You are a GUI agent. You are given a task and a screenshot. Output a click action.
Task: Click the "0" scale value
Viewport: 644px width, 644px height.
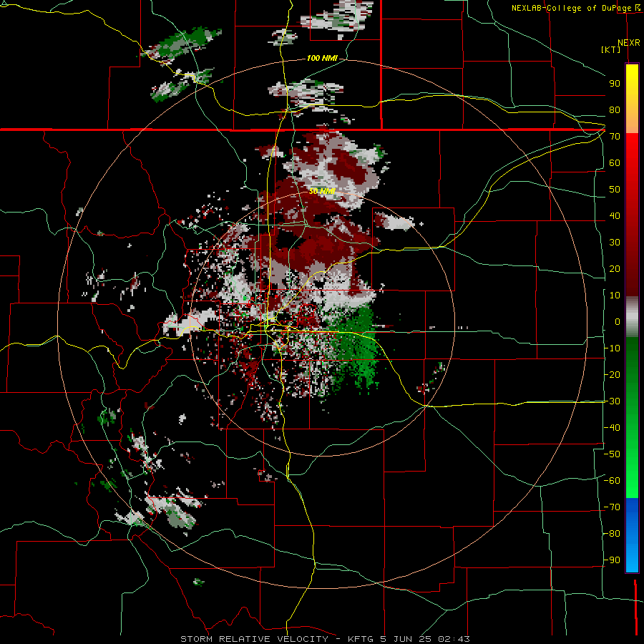coord(618,322)
